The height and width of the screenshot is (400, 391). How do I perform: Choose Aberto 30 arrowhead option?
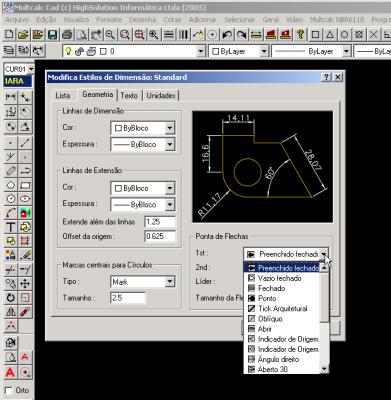coord(282,369)
